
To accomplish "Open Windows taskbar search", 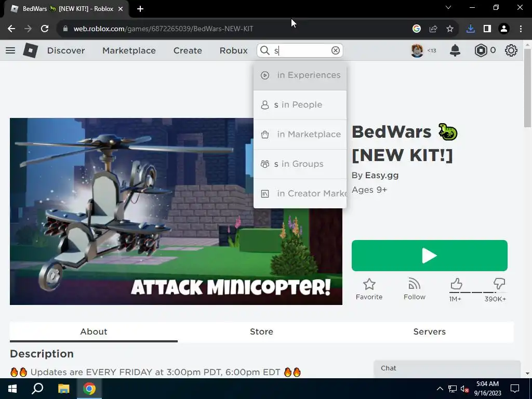I will [x=37, y=389].
